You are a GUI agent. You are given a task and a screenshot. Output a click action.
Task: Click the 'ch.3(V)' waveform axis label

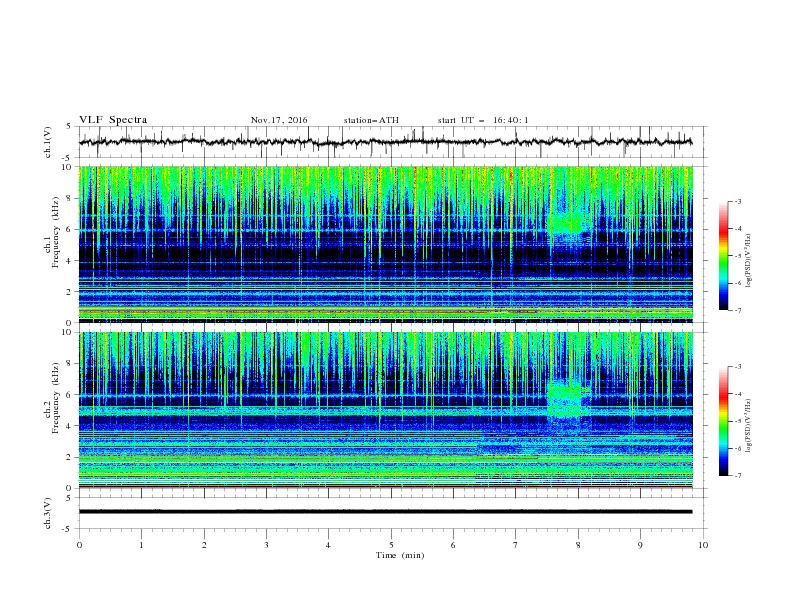(x=48, y=513)
